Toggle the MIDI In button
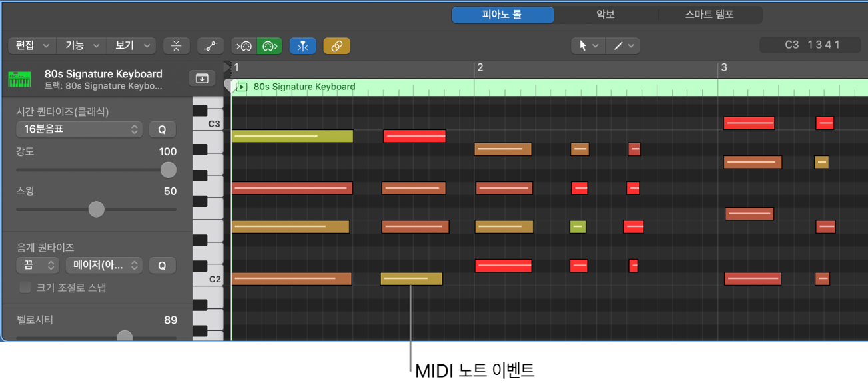The image size is (868, 383). [244, 45]
